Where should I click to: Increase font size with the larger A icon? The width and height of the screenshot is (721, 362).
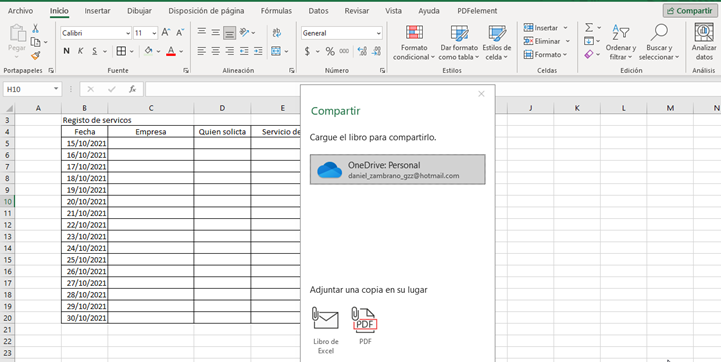point(166,33)
